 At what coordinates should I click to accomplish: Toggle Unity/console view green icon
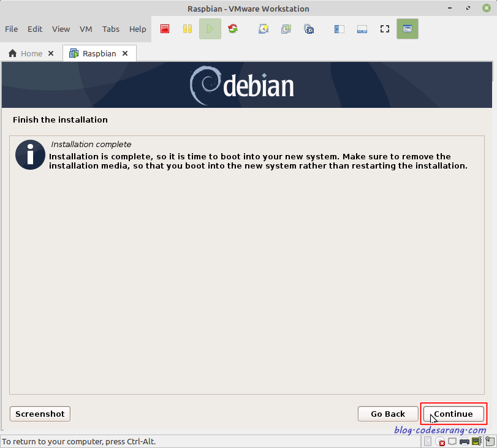[x=408, y=29]
